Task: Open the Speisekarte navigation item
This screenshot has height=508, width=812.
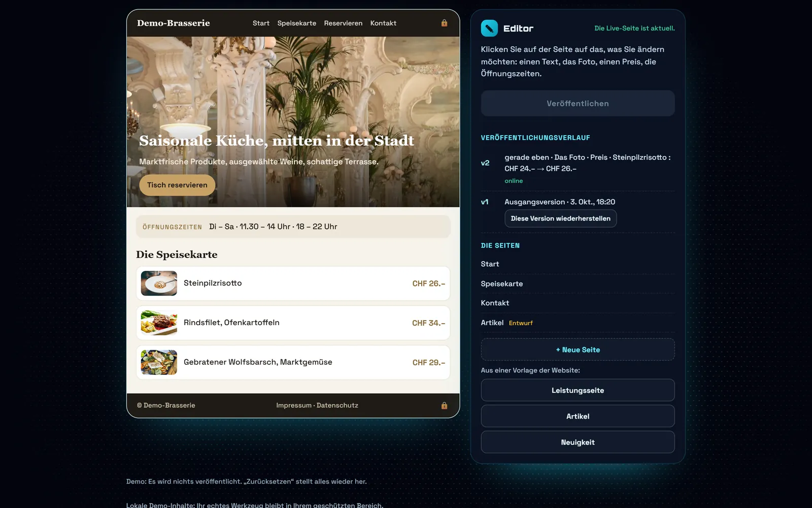Action: (x=297, y=23)
